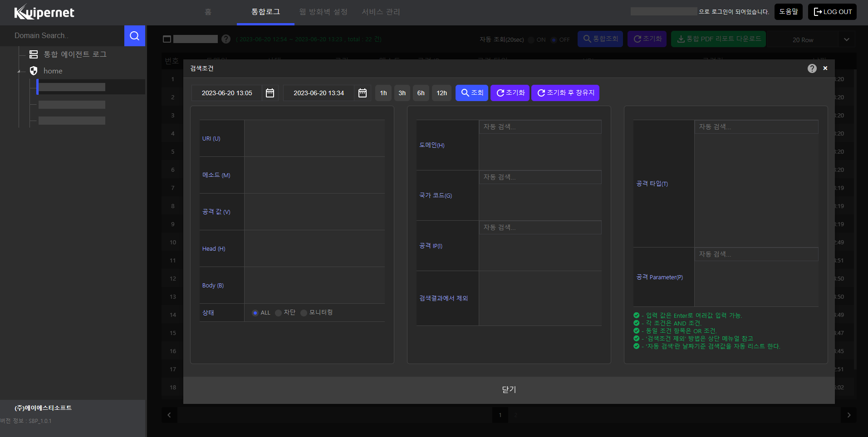Set range to 1h
The width and height of the screenshot is (868, 437).
coord(383,93)
